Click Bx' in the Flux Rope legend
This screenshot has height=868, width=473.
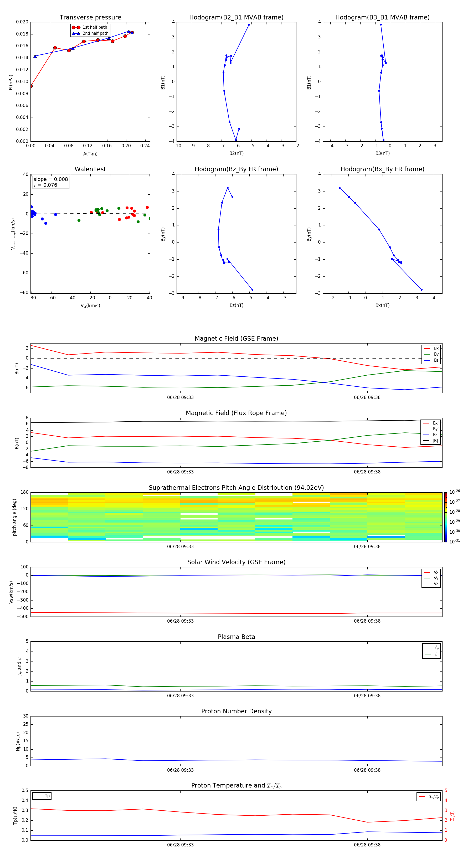(436, 423)
